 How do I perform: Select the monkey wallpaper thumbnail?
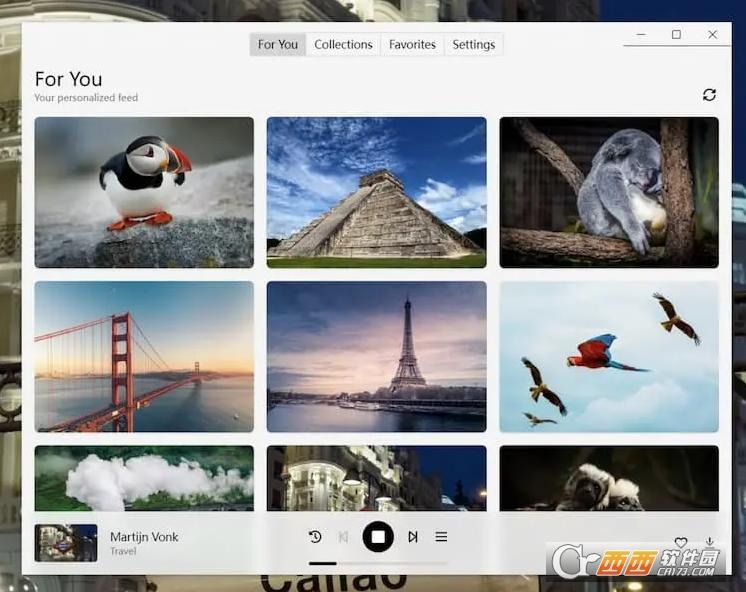[x=609, y=478]
